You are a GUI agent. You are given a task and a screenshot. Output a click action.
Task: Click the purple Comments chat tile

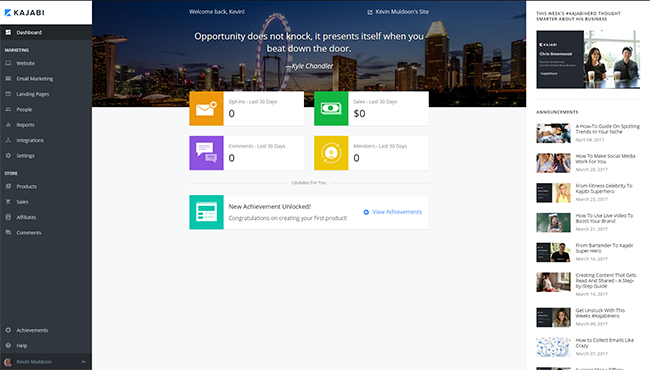tap(206, 153)
